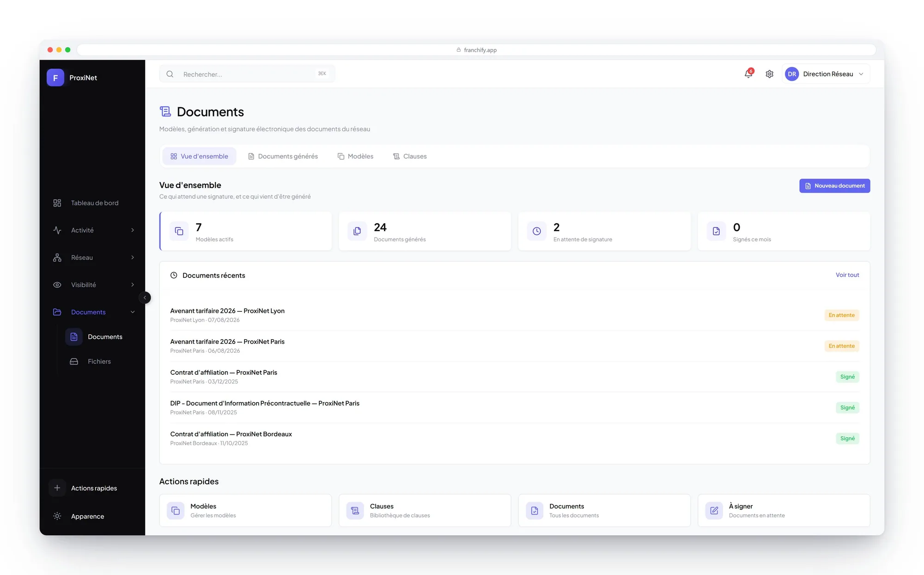The height and width of the screenshot is (575, 924).
Task: Click En attente badge on ProxiNet Paris avenant
Action: [842, 346]
